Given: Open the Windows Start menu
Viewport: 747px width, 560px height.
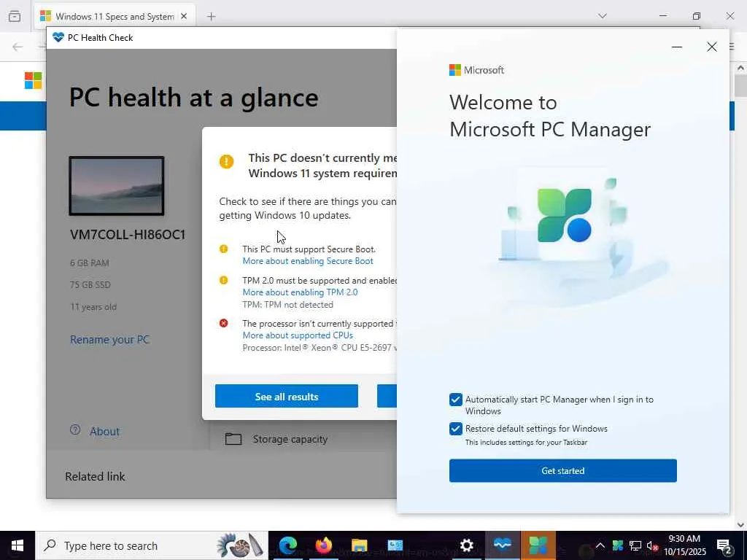Looking at the screenshot, I should click(x=18, y=545).
